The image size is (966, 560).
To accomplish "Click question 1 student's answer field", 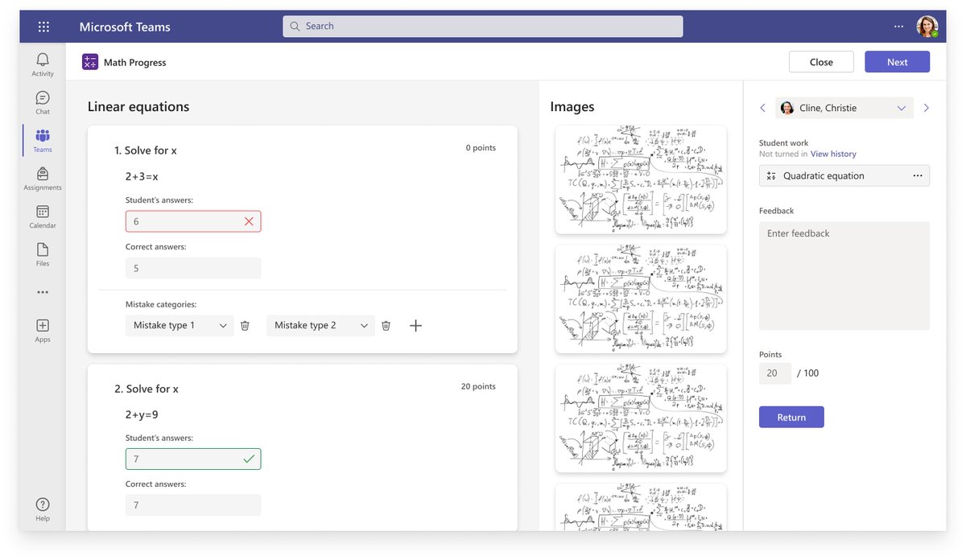I will coord(193,221).
